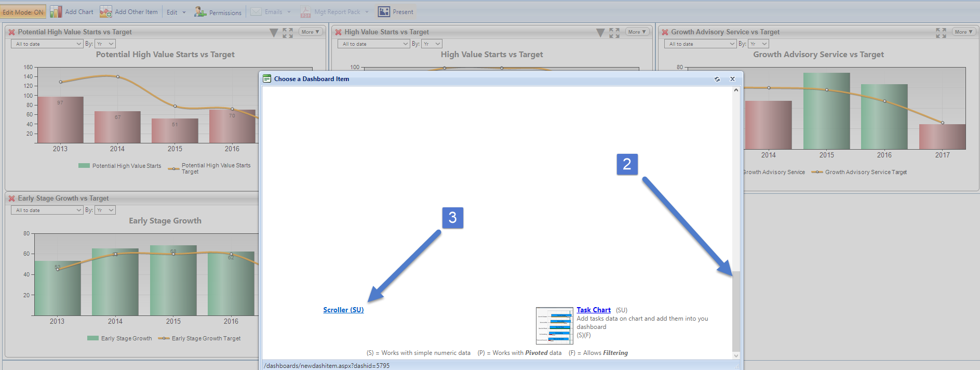
Task: Open More menu on Growth Advisory Service panel
Action: click(x=964, y=32)
